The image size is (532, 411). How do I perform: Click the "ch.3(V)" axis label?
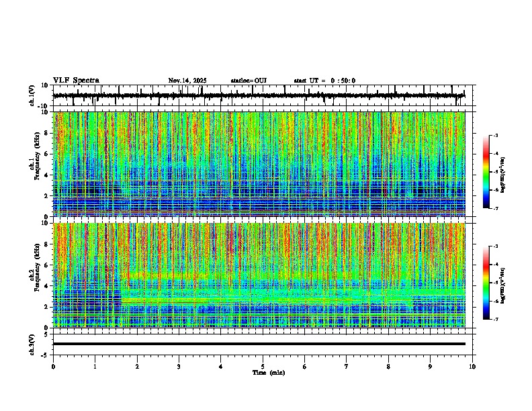pos(32,345)
